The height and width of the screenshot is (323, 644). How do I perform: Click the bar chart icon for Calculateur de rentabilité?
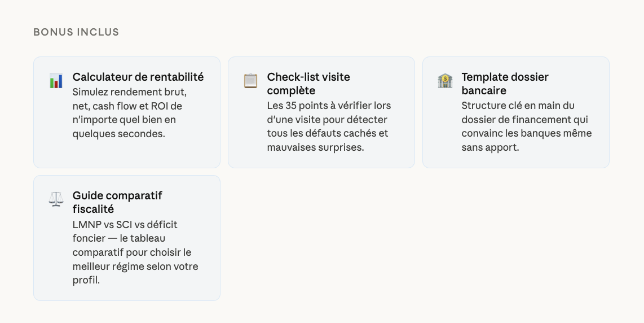pyautogui.click(x=56, y=81)
